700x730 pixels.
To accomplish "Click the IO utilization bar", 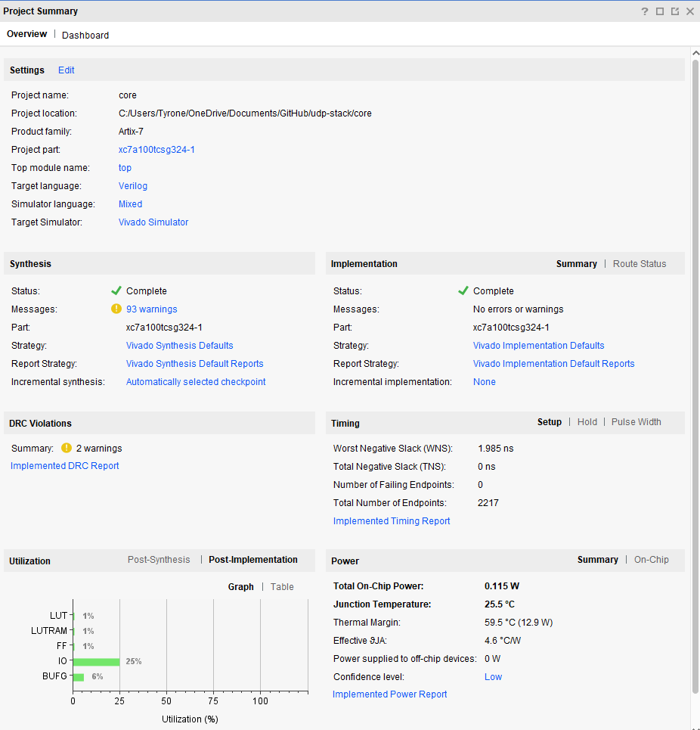I will point(97,662).
